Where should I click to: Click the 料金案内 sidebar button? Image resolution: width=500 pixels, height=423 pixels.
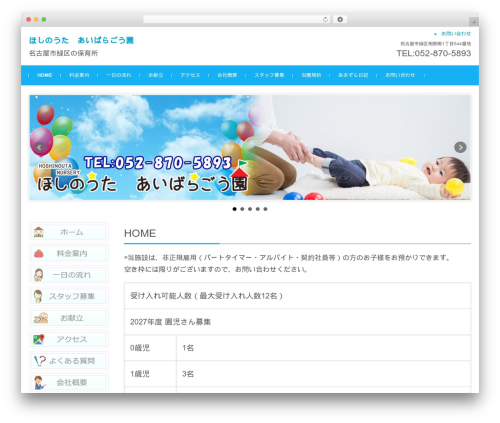coord(69,253)
